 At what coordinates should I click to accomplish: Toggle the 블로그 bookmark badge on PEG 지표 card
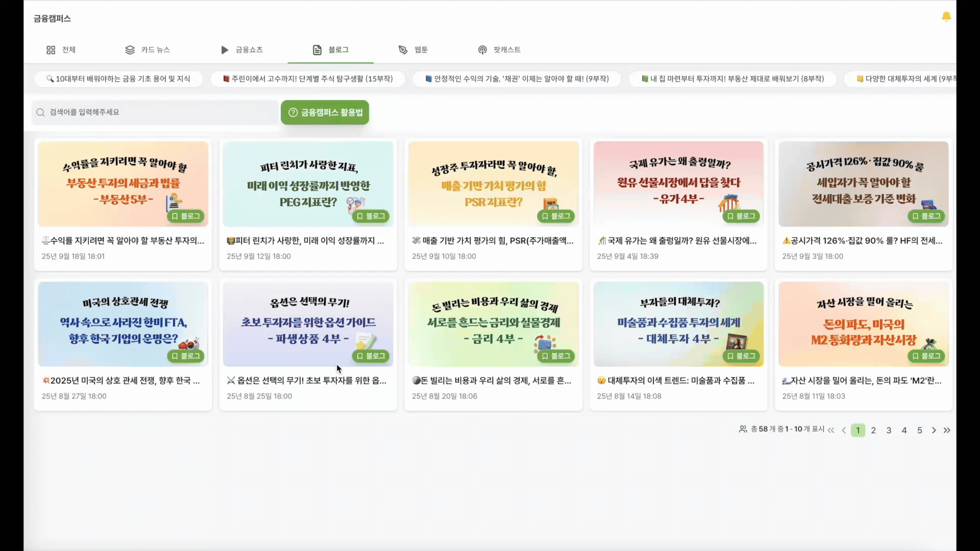click(371, 216)
